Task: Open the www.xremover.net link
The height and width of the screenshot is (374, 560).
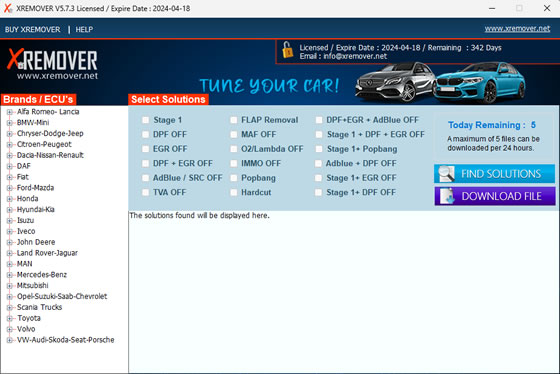Action: [517, 29]
